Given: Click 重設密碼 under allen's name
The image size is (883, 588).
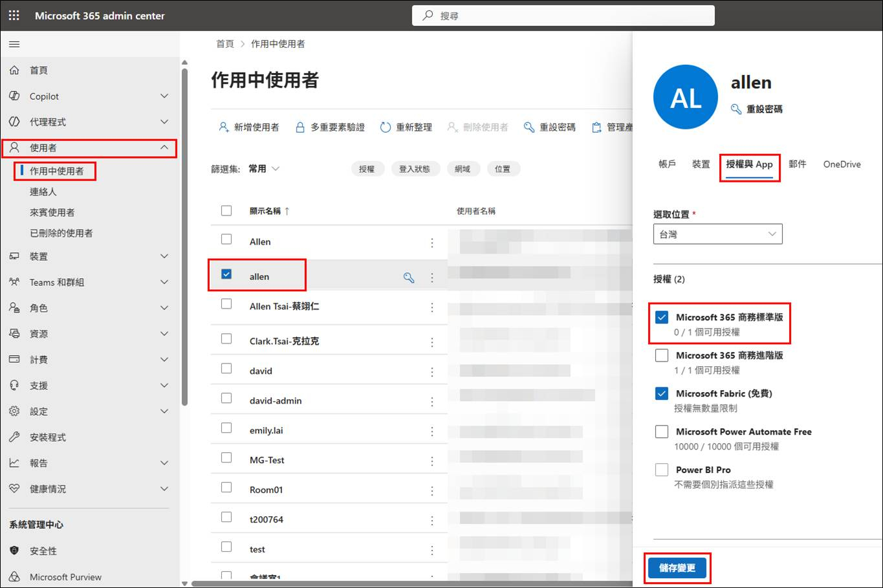Looking at the screenshot, I should point(757,109).
